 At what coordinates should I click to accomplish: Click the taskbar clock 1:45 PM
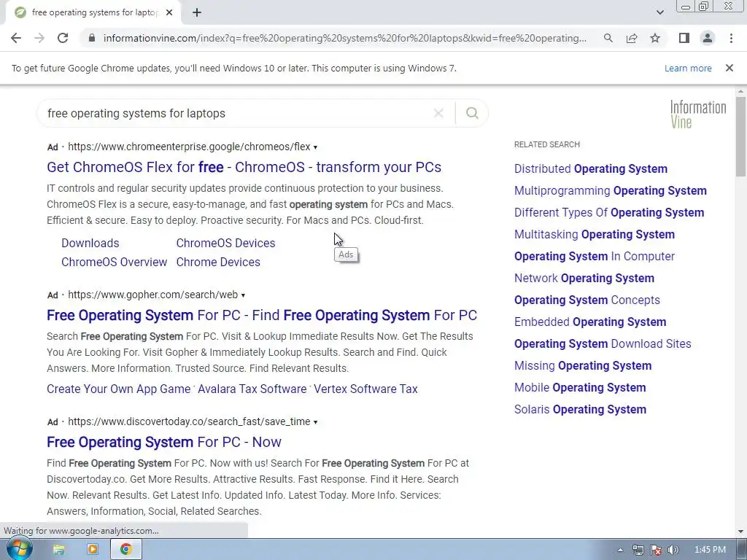coord(710,550)
